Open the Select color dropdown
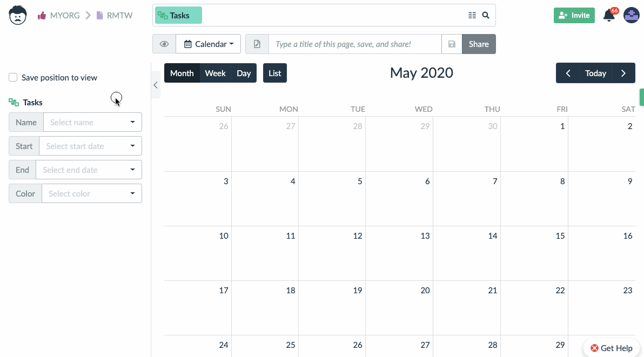The width and height of the screenshot is (644, 357). point(92,194)
